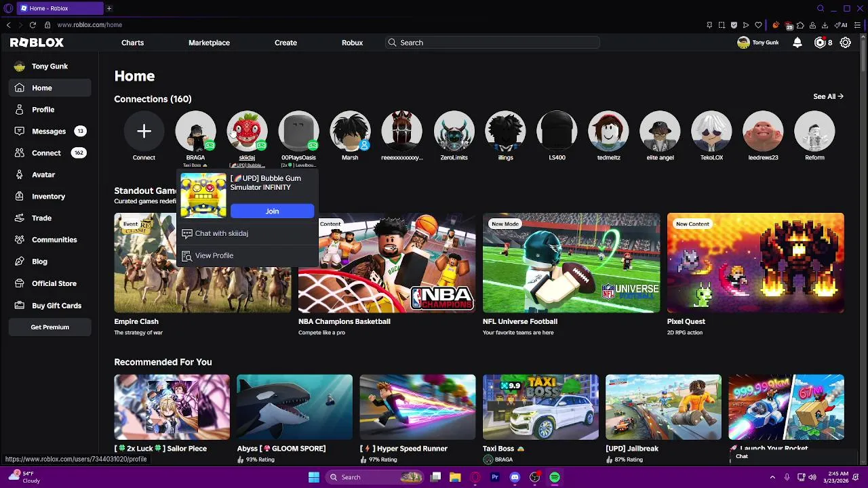
Task: Click the Avatar icon in sidebar
Action: [19, 175]
